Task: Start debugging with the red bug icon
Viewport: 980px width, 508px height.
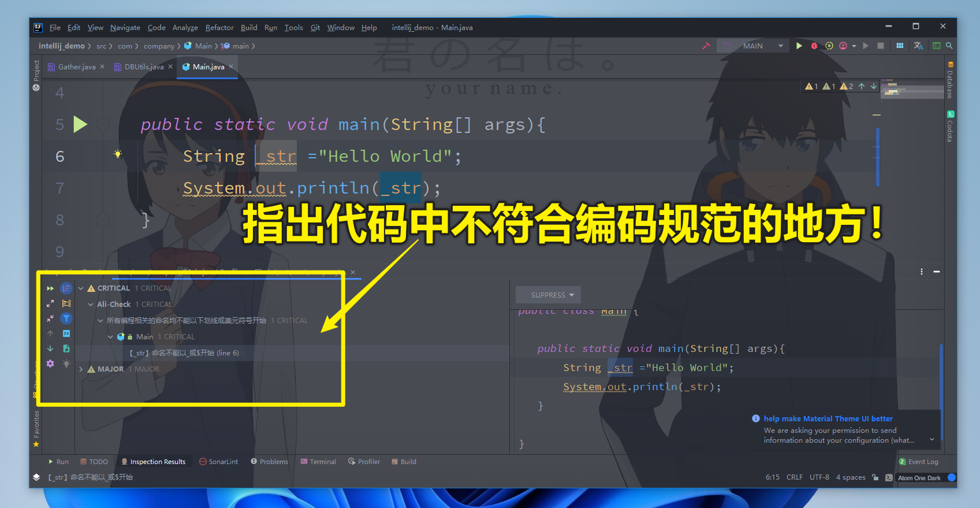Action: click(x=814, y=46)
